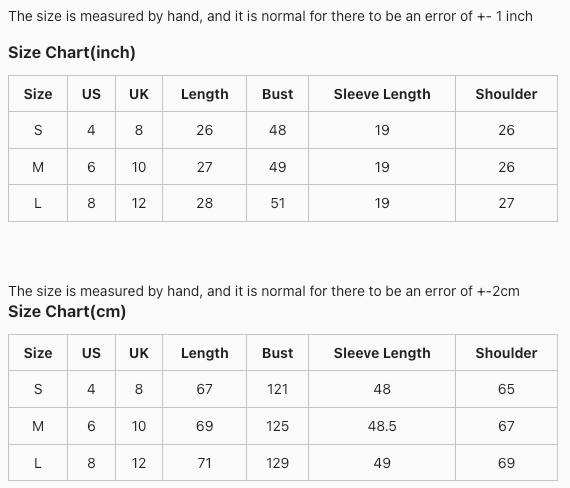Click the Size Chart(inch) heading
Viewport: 570px width, 488px height.
pyautogui.click(x=72, y=52)
